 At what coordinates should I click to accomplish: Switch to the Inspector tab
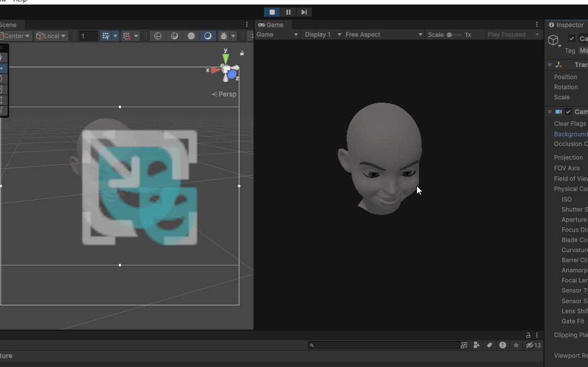tap(566, 25)
